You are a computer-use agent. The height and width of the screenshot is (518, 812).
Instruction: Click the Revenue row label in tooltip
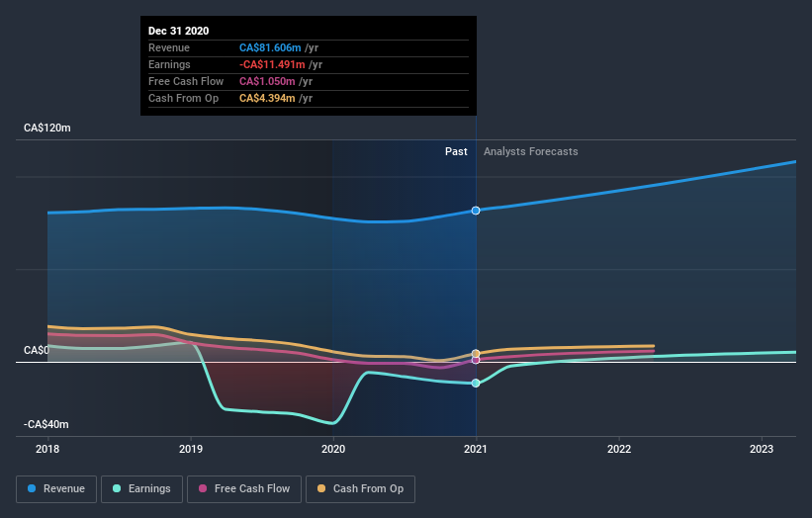(169, 47)
